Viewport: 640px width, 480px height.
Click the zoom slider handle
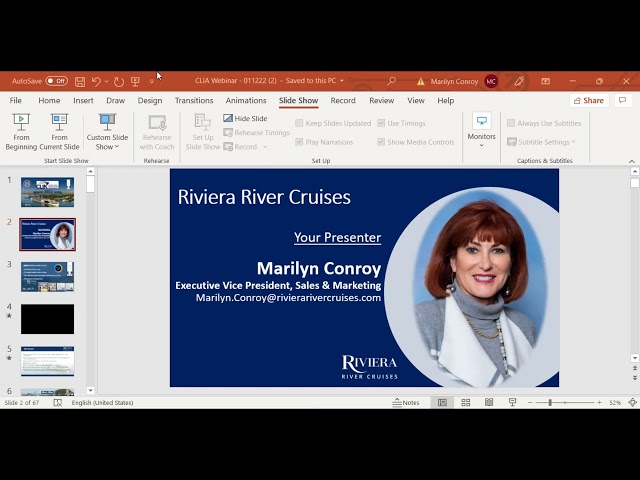click(550, 403)
